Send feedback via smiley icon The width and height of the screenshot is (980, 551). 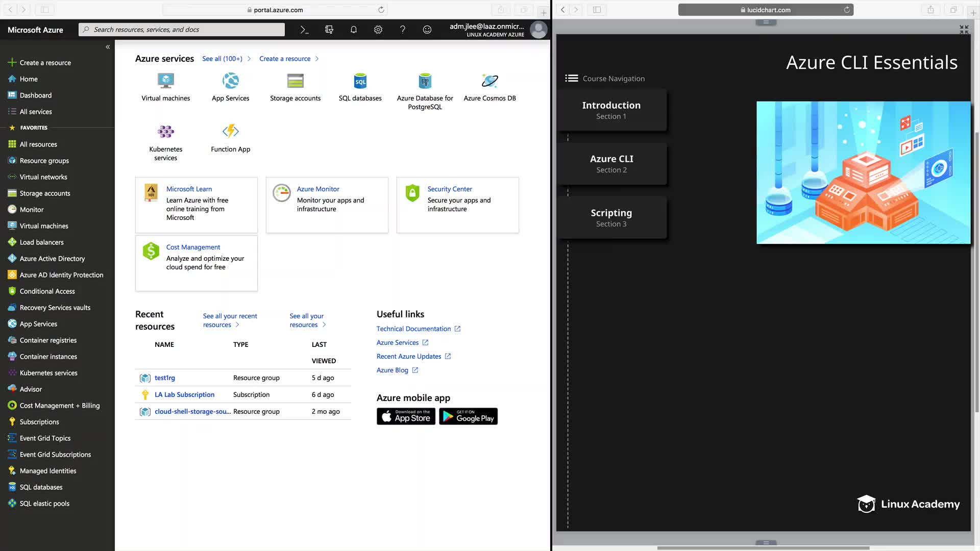pyautogui.click(x=427, y=30)
